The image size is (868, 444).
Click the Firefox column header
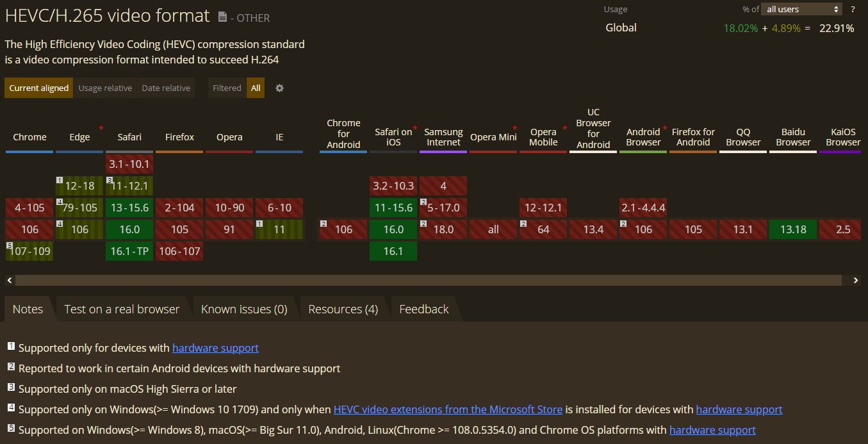pyautogui.click(x=179, y=137)
